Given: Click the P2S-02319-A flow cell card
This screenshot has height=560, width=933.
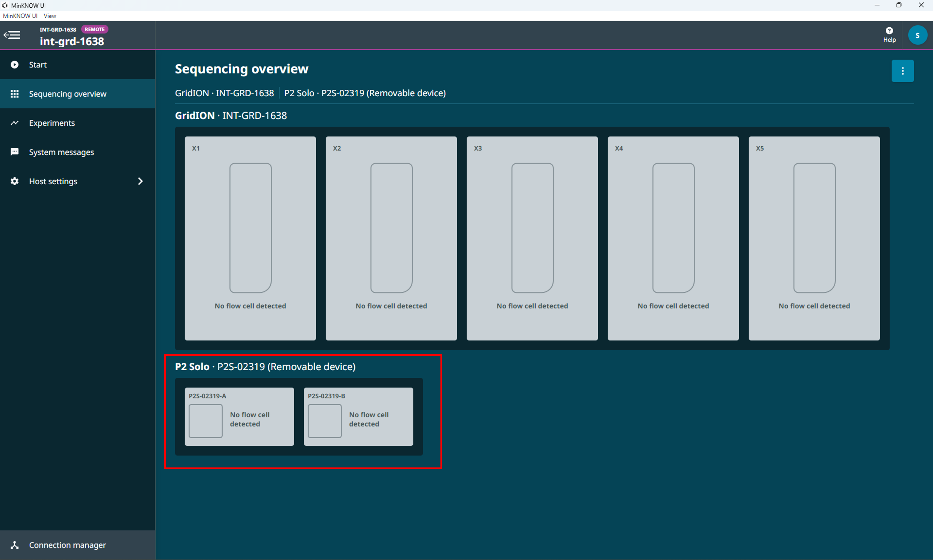Looking at the screenshot, I should point(239,417).
